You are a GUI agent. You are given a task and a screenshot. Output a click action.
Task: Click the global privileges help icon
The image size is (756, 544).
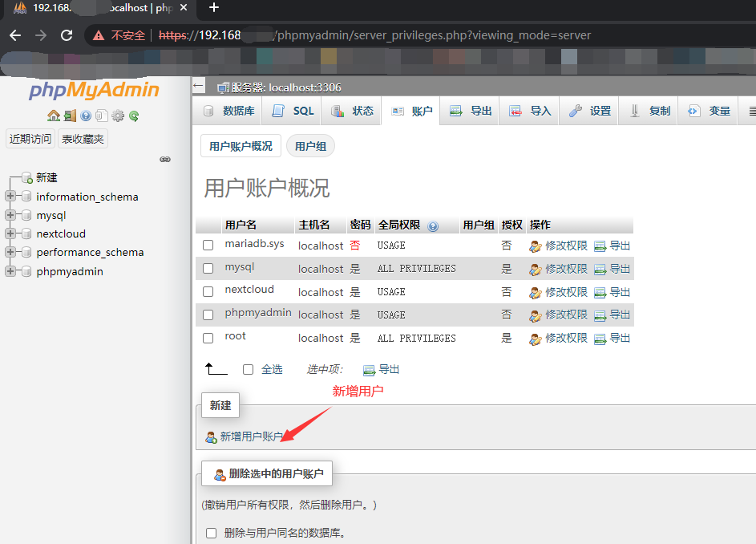[433, 226]
